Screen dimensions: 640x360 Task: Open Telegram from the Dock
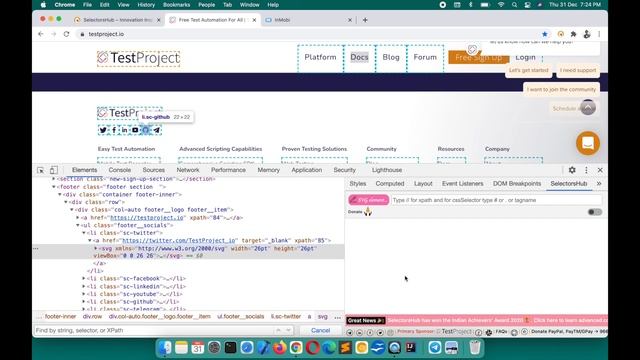point(435,348)
